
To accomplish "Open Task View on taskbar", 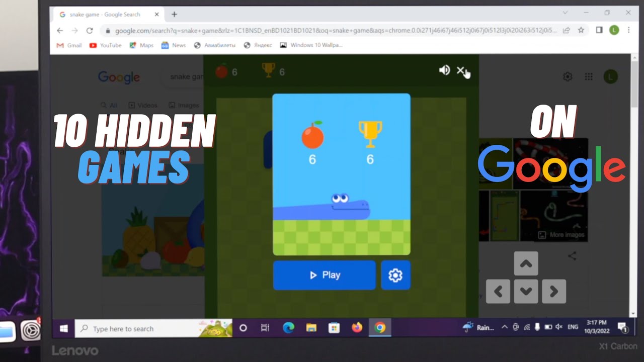I will tap(265, 328).
